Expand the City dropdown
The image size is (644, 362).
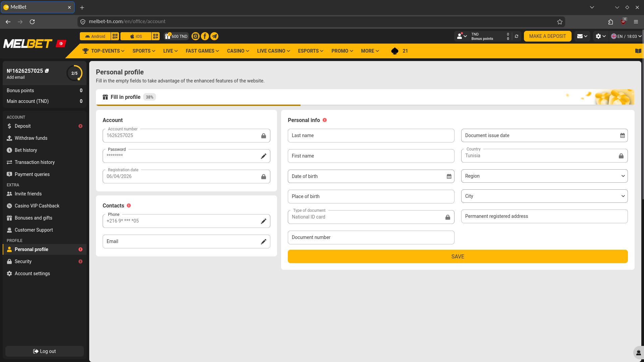pyautogui.click(x=544, y=196)
